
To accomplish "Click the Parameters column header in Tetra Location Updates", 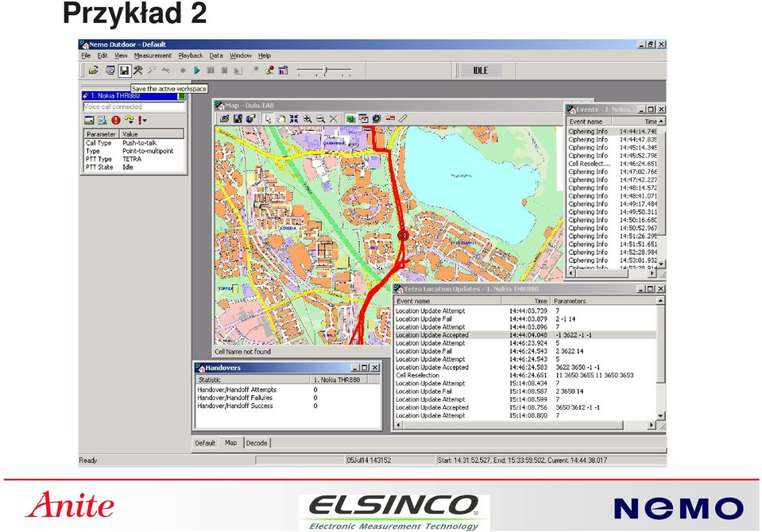I will [x=603, y=301].
